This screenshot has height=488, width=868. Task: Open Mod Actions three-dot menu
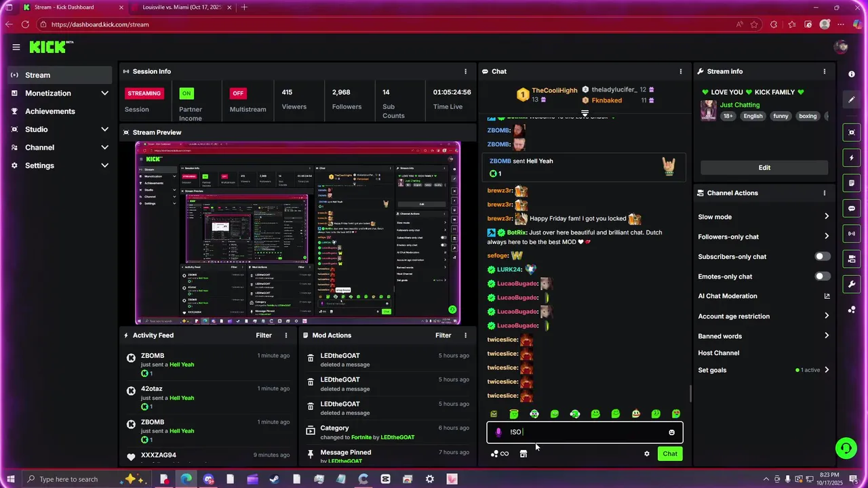(x=465, y=335)
